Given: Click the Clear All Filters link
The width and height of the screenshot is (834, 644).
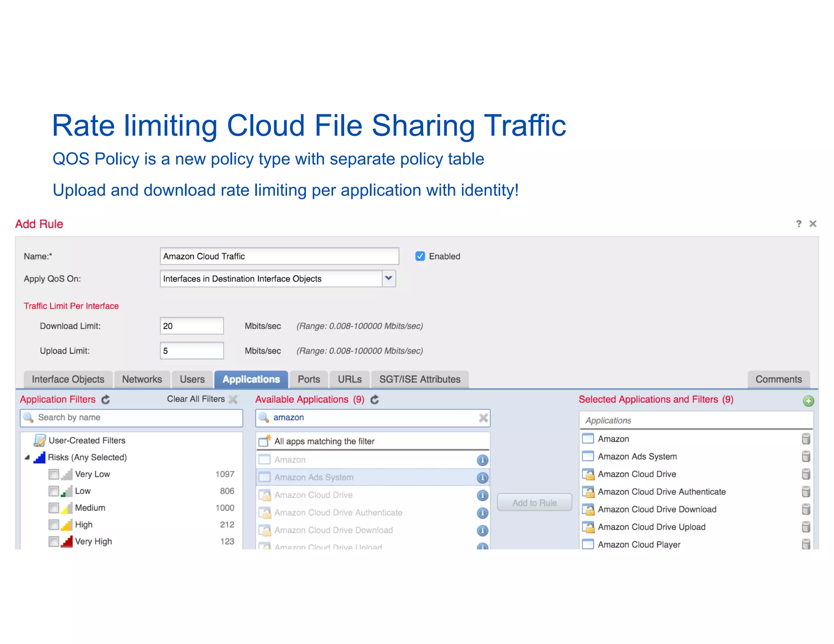Looking at the screenshot, I should click(196, 399).
